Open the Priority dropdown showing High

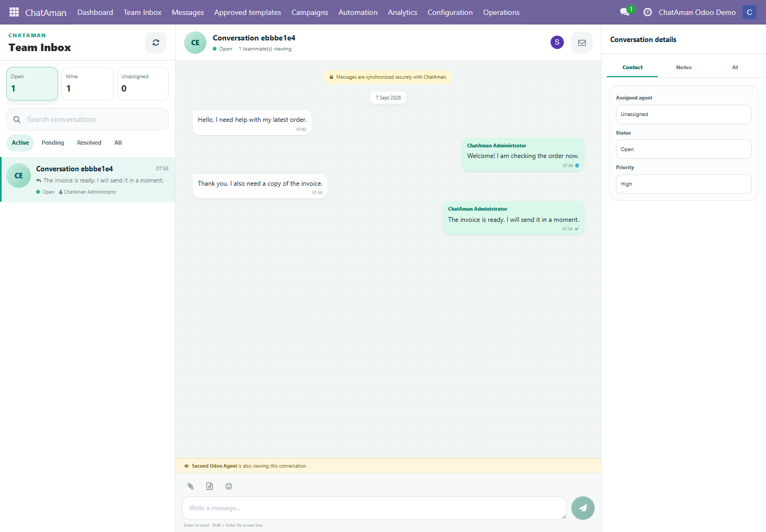[x=684, y=184]
